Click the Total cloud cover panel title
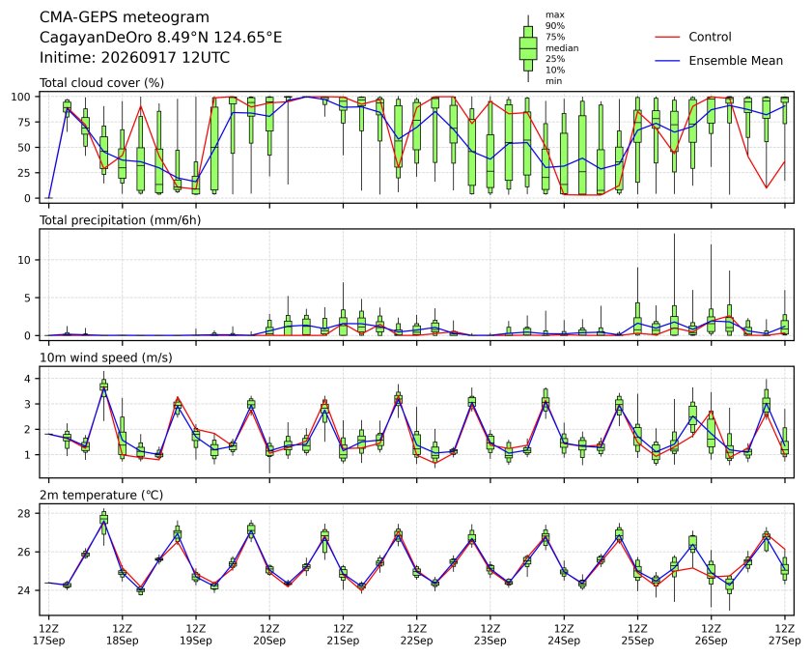The image size is (812, 657). [102, 83]
